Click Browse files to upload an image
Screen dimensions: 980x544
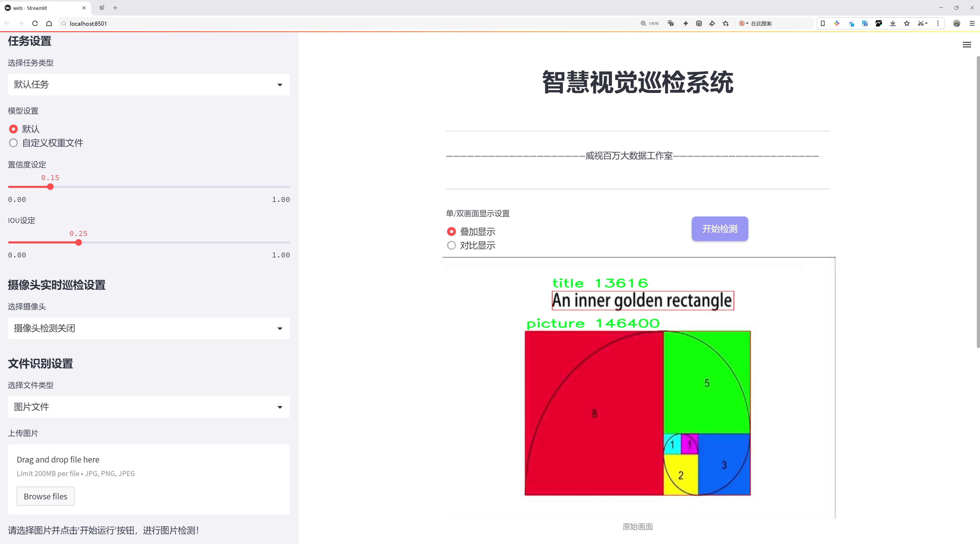click(45, 496)
